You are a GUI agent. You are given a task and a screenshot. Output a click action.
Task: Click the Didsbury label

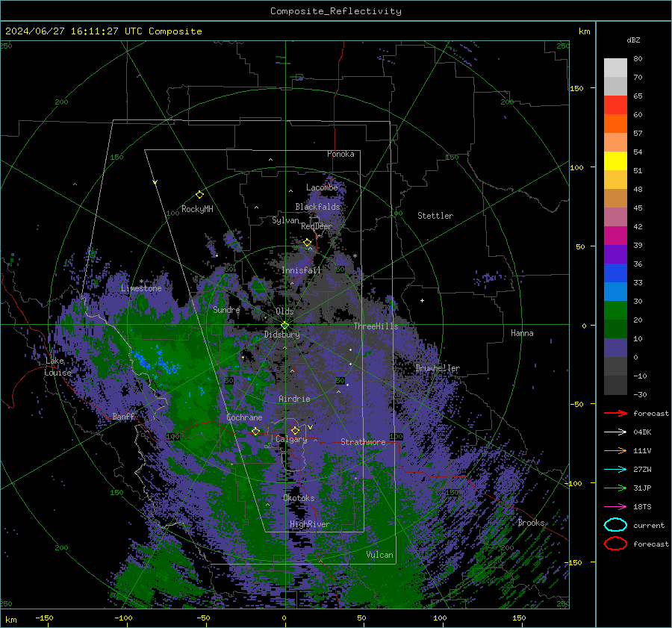[282, 335]
